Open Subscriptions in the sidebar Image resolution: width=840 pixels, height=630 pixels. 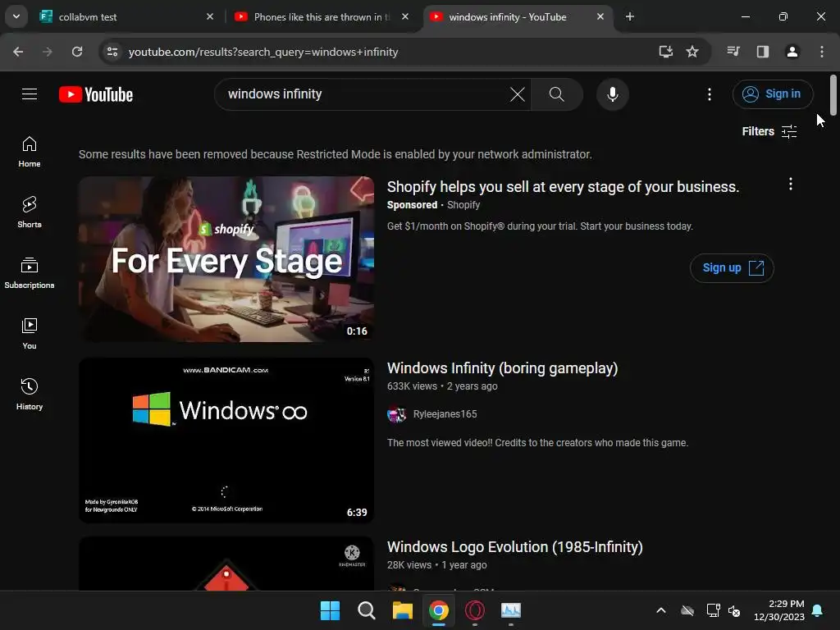click(30, 272)
